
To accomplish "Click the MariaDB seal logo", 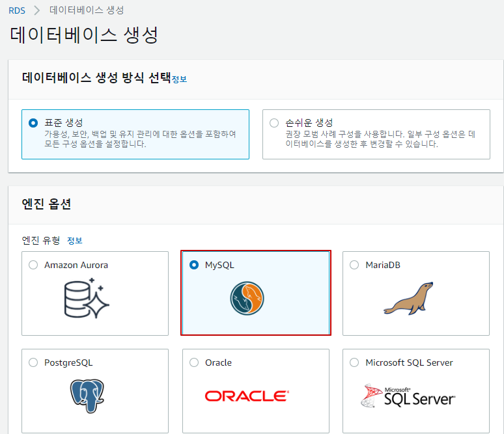I will coord(408,299).
